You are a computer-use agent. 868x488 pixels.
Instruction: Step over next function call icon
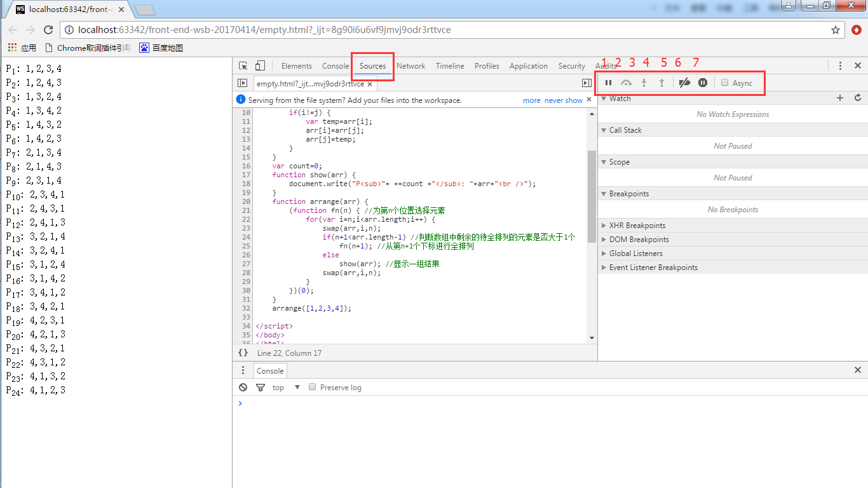coord(627,83)
